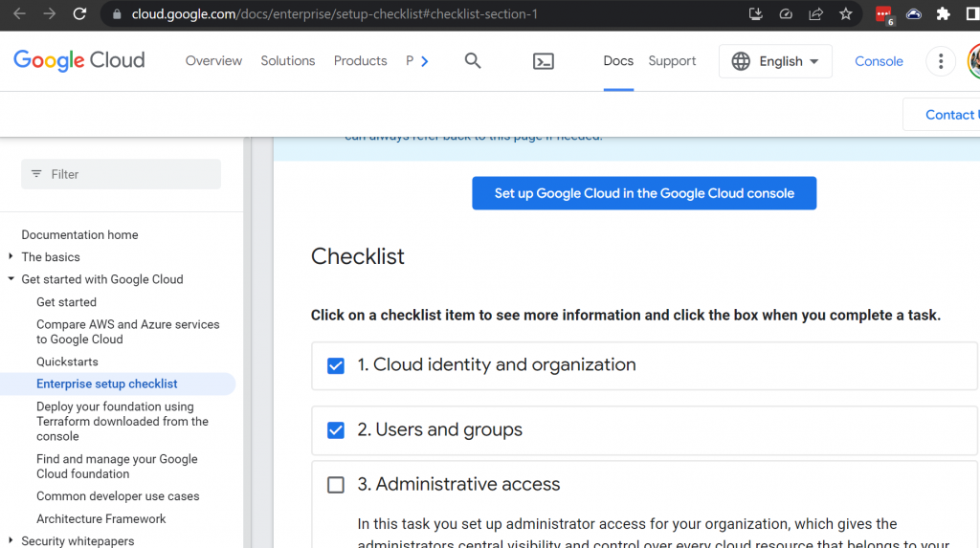Screen dimensions: 980x548
Task: Select the Support tab
Action: tap(672, 60)
